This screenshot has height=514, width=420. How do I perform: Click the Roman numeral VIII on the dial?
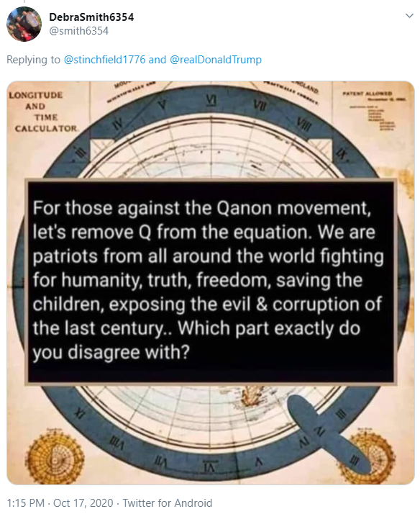[x=302, y=125]
